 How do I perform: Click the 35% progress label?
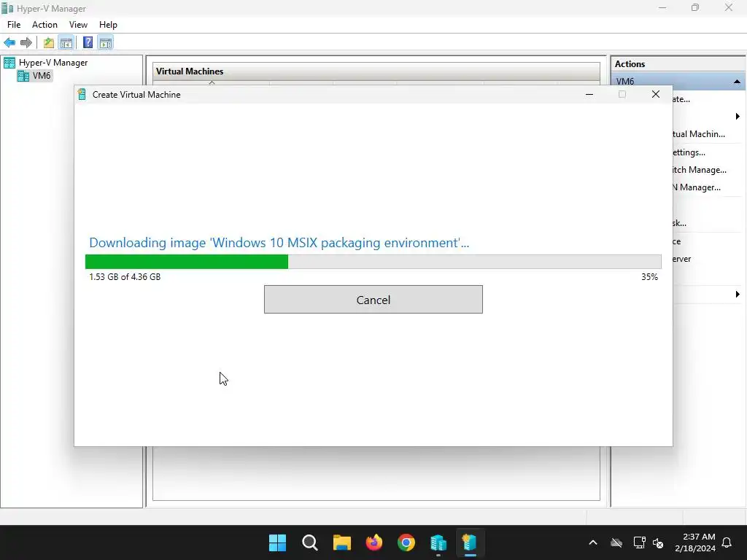[x=649, y=276]
